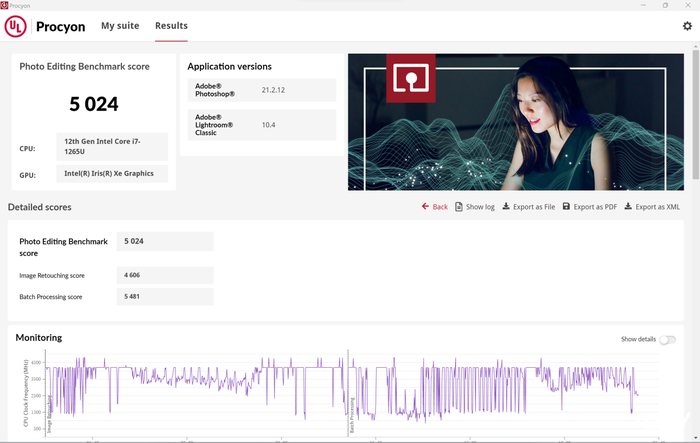Click the Lightroom Classic version 10.4 field
Image resolution: width=700 pixels, height=443 pixels.
(x=296, y=125)
